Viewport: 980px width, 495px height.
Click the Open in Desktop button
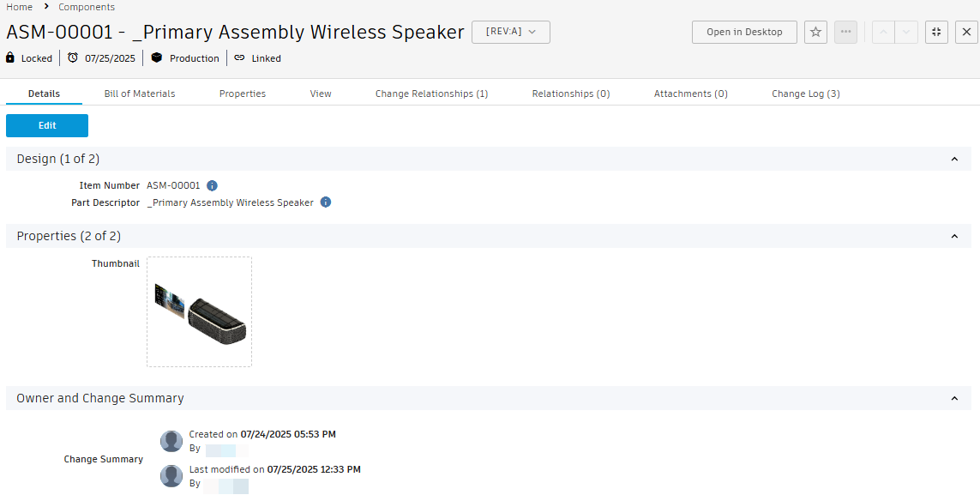click(x=744, y=33)
